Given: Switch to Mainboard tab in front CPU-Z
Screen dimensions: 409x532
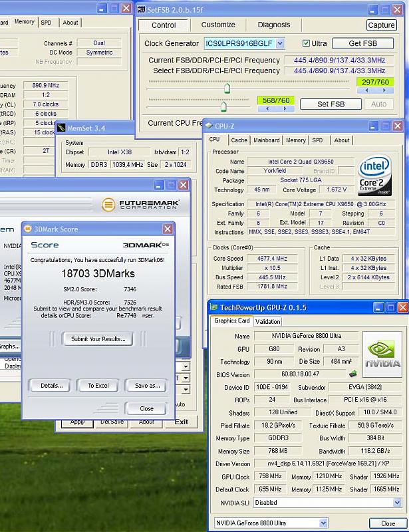Looking at the screenshot, I should point(267,140).
